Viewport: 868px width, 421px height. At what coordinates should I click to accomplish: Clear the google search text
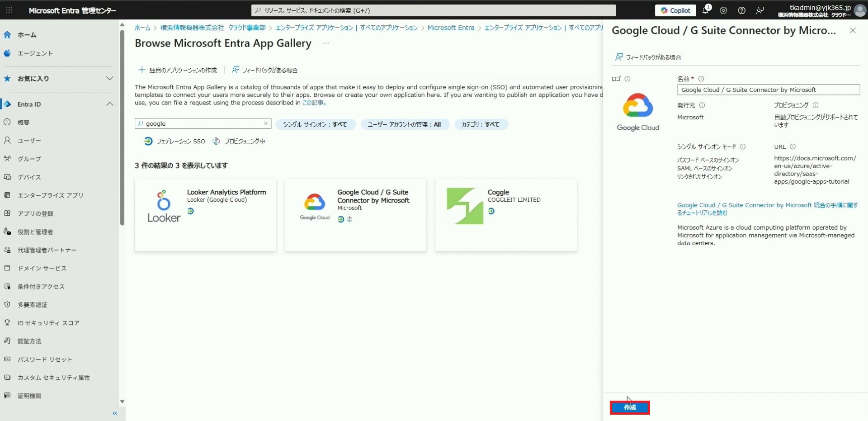pyautogui.click(x=266, y=123)
